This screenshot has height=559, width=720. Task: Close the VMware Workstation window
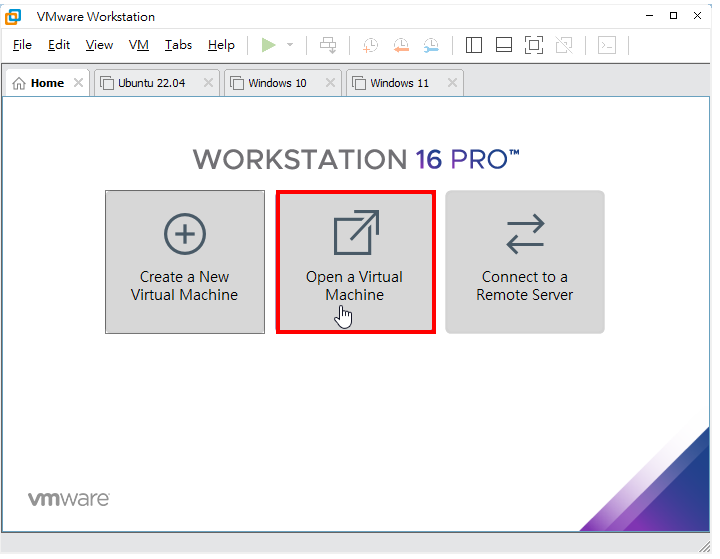697,16
